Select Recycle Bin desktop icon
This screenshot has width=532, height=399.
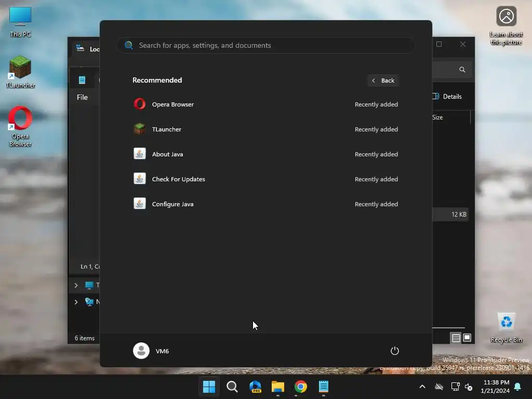[x=506, y=328]
